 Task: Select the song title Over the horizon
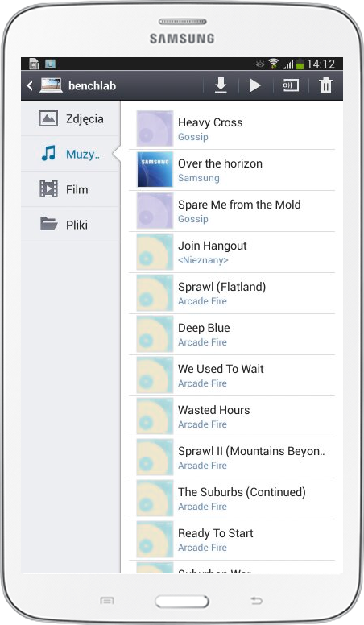(x=220, y=163)
